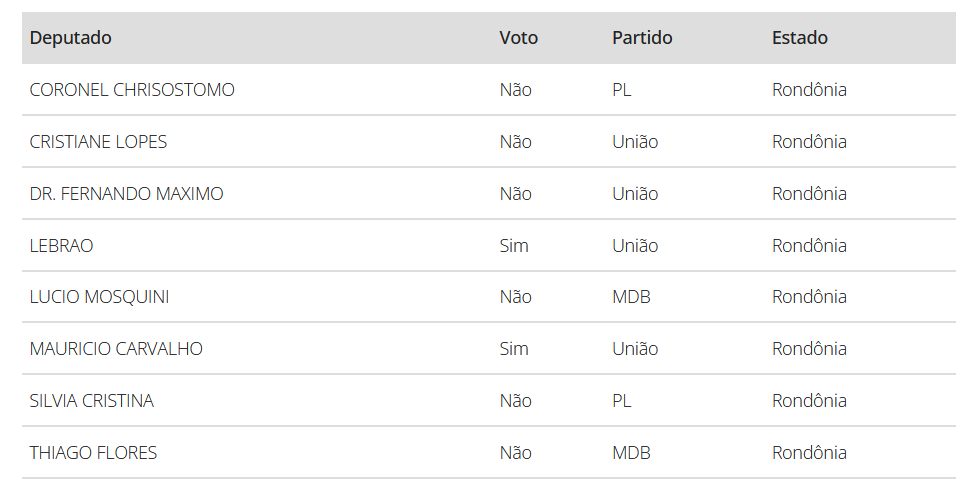
Task: Click the Deputado column header
Action: pos(71,38)
